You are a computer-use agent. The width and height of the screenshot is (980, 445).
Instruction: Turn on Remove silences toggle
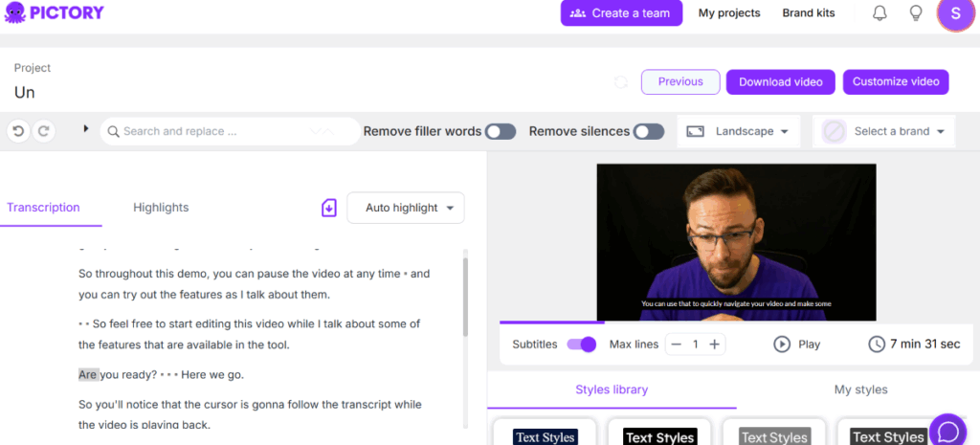[x=649, y=131]
